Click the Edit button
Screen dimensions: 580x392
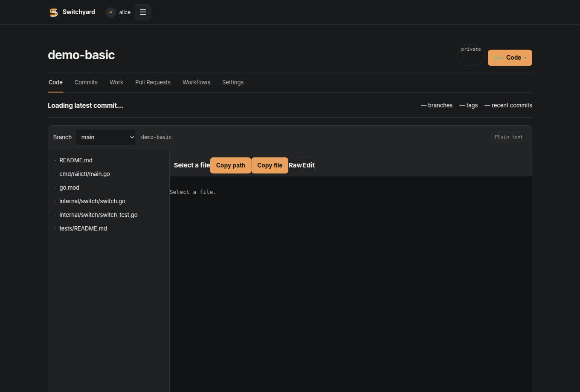click(x=308, y=165)
